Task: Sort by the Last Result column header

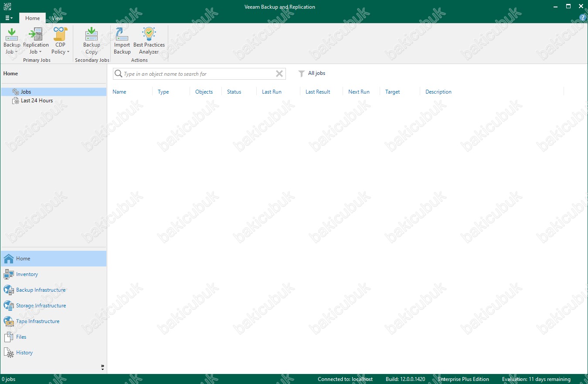Action: (318, 92)
